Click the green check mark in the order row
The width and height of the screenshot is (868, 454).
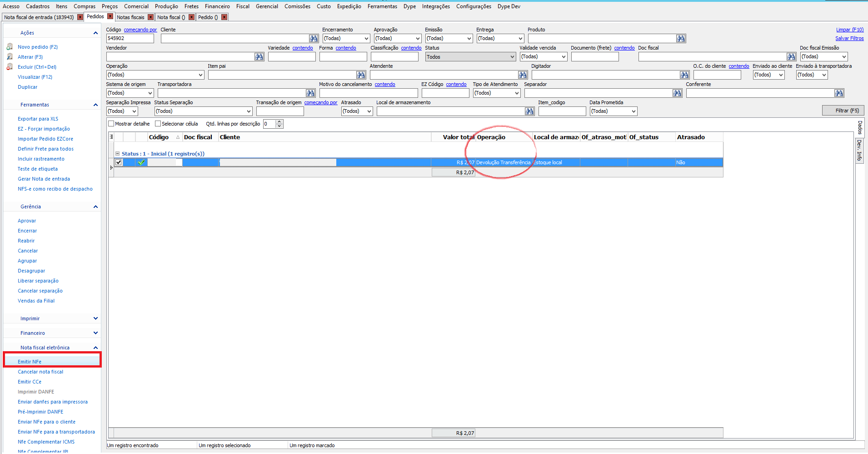click(x=141, y=162)
